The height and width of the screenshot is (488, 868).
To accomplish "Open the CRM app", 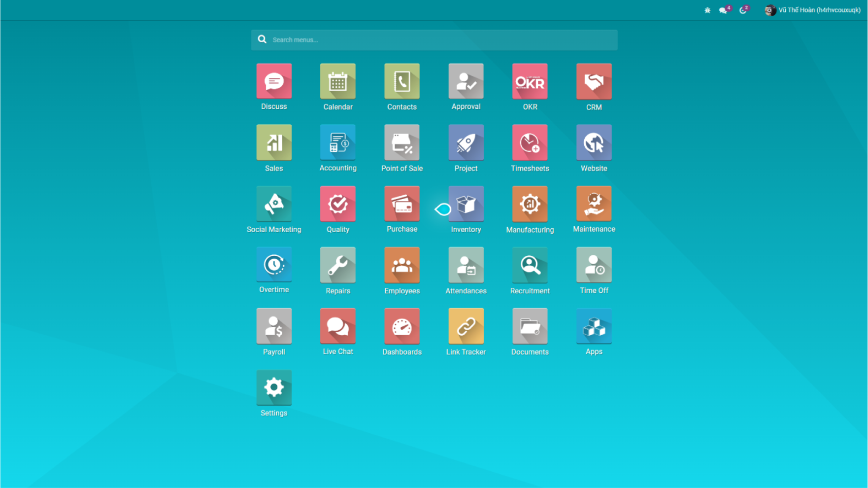I will click(x=594, y=81).
